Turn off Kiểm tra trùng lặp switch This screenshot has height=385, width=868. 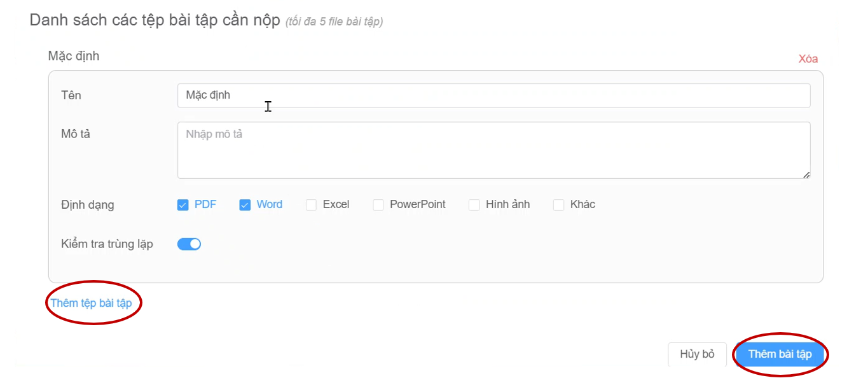[189, 244]
